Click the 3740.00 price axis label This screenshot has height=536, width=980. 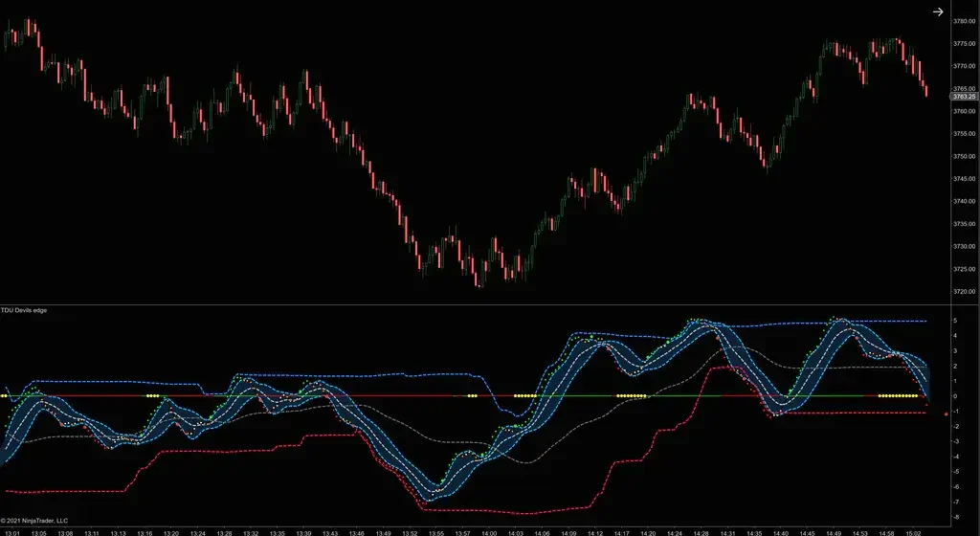(x=965, y=201)
